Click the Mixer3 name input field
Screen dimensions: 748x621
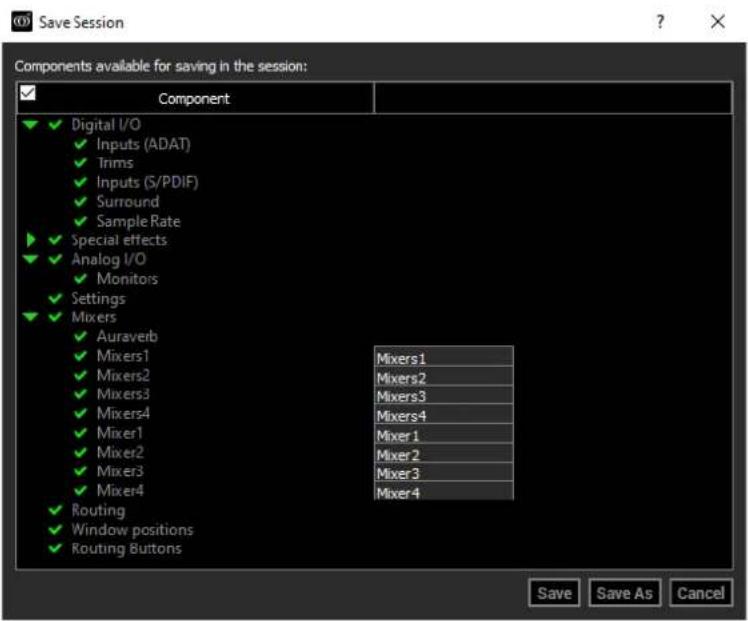click(x=444, y=472)
